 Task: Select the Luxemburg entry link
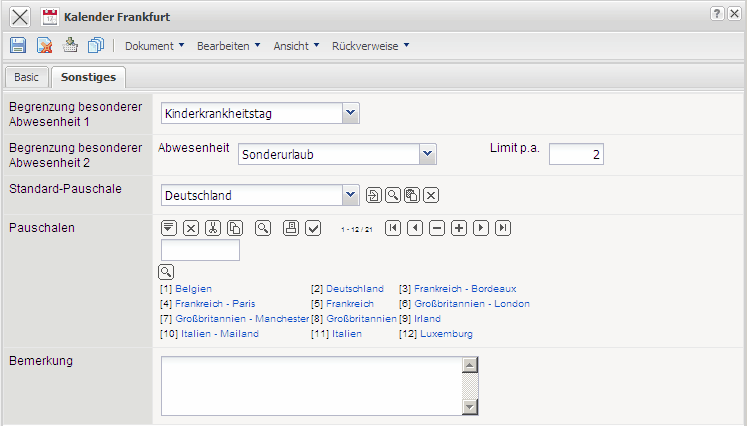[x=446, y=333]
